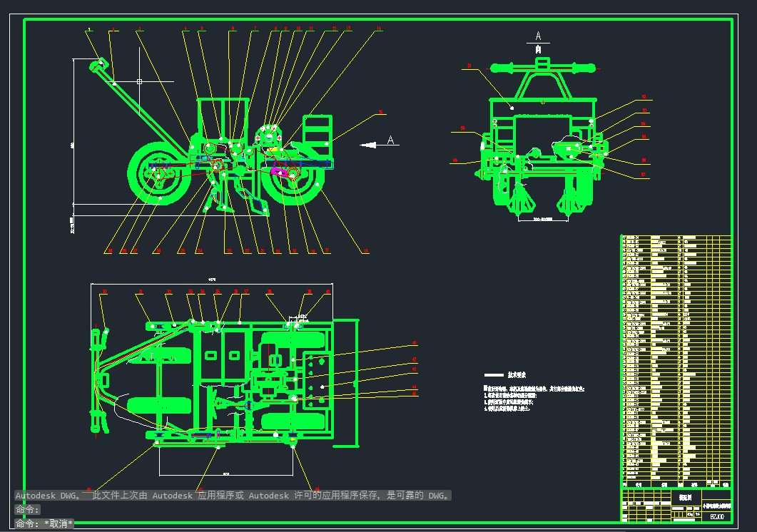Click balloon number 12 at the top
The image size is (757, 532).
point(334,29)
